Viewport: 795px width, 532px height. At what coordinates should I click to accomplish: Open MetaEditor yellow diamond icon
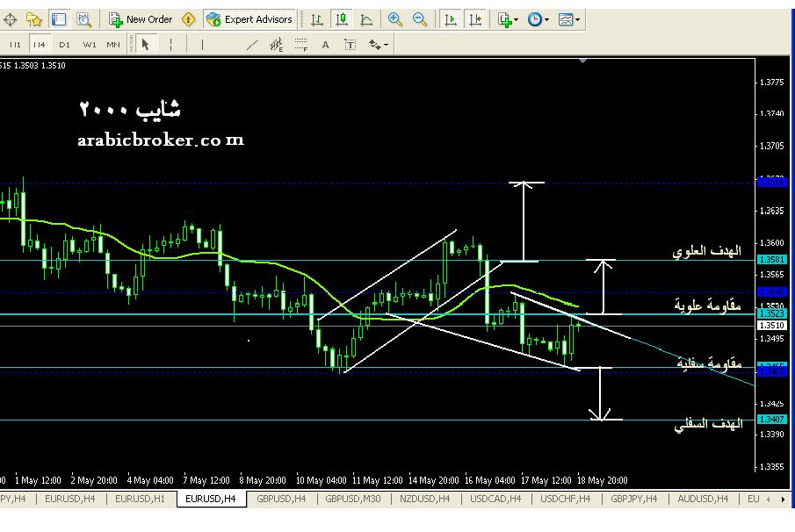188,20
